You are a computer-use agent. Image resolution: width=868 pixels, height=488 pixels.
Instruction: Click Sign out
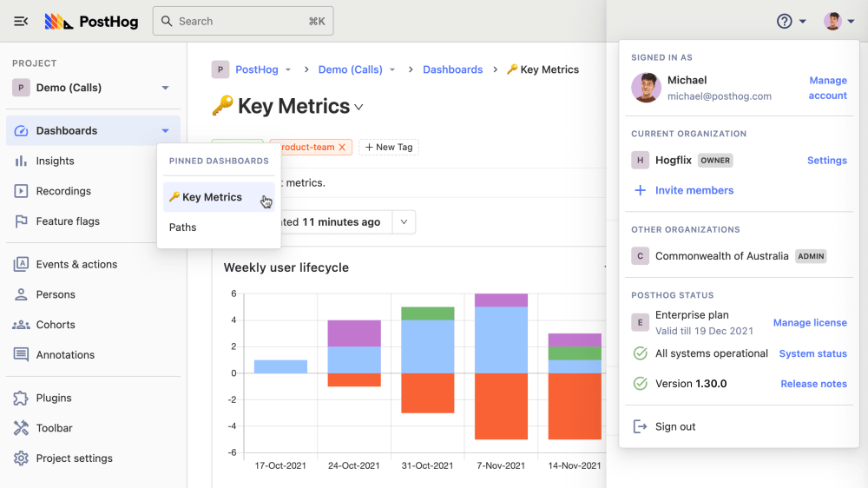pos(675,426)
